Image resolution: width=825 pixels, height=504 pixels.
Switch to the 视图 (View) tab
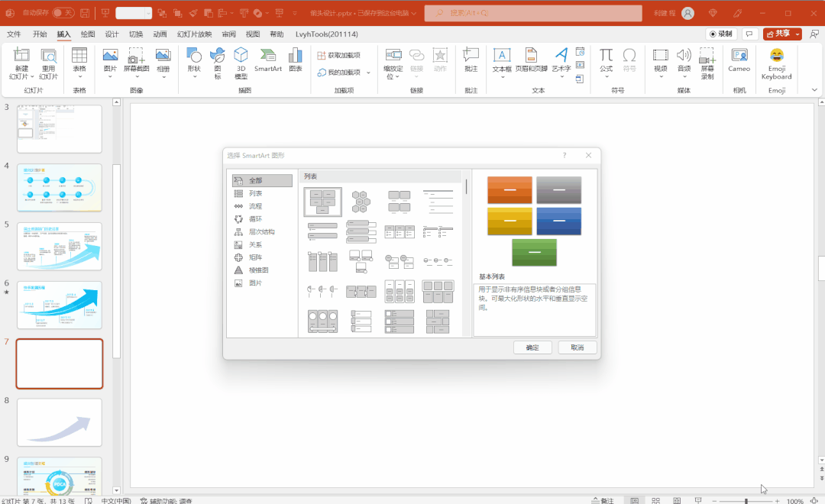pyautogui.click(x=253, y=34)
